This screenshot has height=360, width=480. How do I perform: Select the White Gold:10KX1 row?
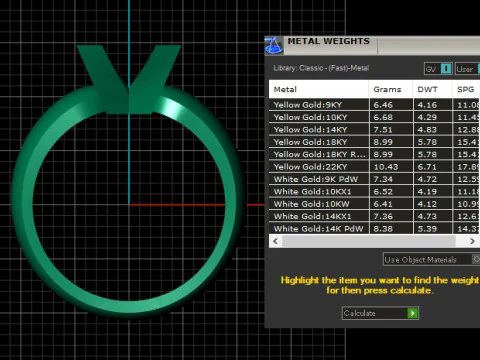coord(374,191)
